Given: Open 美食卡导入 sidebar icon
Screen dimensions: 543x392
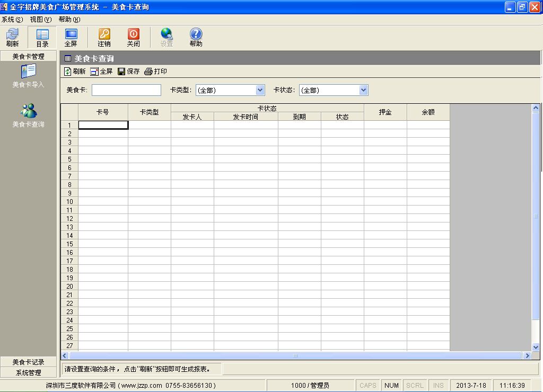Looking at the screenshot, I should [29, 76].
